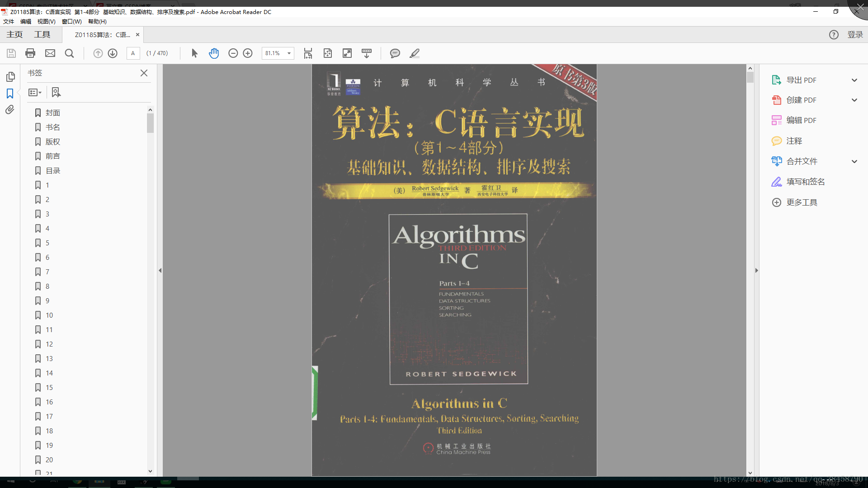Screen dimensions: 868x488
Task: Click the 登录 sign-in button
Action: pyautogui.click(x=855, y=35)
